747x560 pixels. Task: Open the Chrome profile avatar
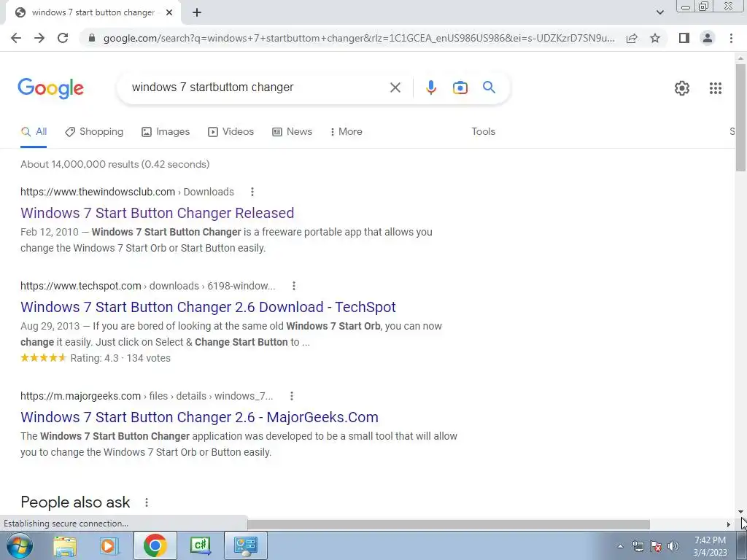tap(708, 38)
